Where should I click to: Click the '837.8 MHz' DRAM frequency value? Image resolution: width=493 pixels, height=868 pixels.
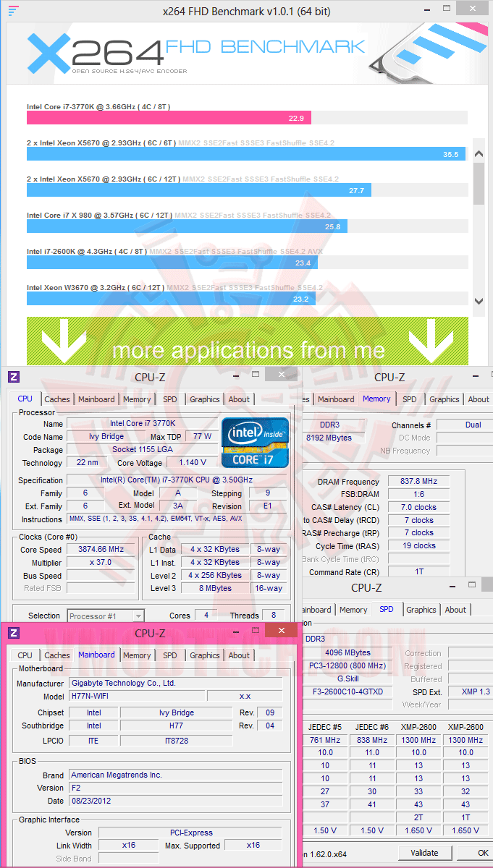(x=418, y=481)
